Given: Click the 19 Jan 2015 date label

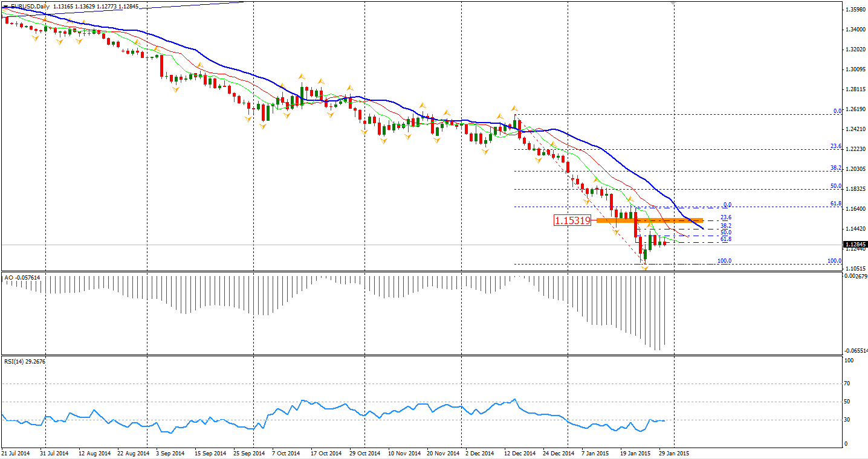Looking at the screenshot, I should (635, 452).
